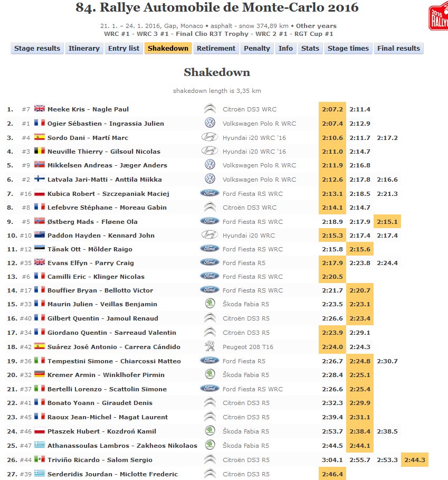Click Ford Fiesta RS WRC in Bertelli's row
Viewport: 448px width, 480px height.
[253, 389]
